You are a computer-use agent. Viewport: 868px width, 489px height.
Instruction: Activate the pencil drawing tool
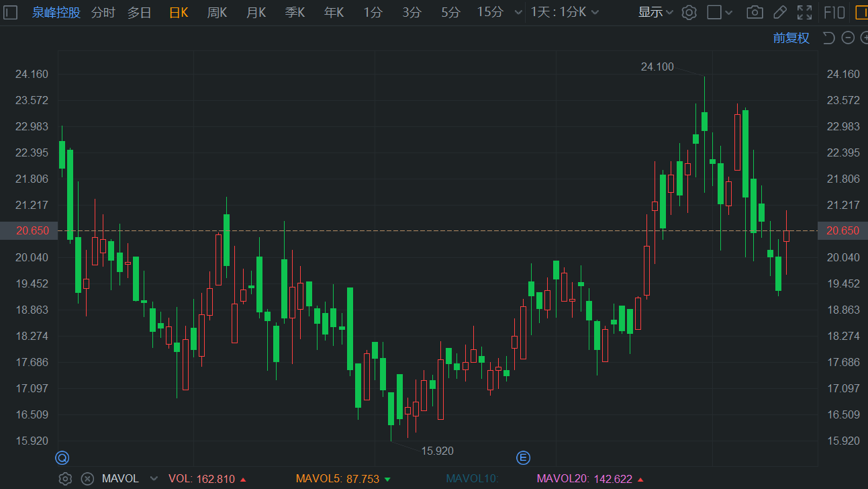[779, 12]
